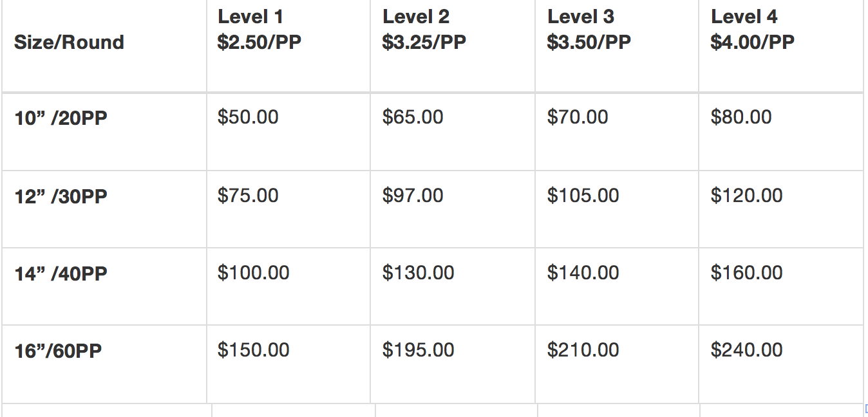This screenshot has height=417, width=868.
Task: Select the Level 1 $2.50/PP header
Action: tap(259, 30)
